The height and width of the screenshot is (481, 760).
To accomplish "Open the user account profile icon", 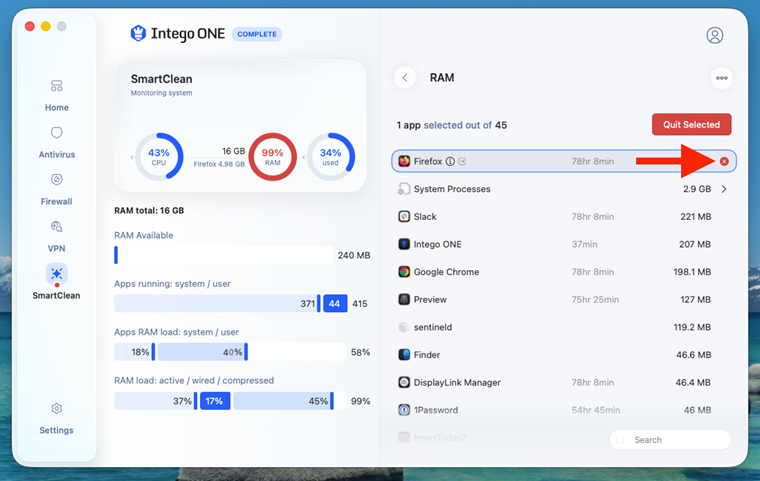I will (x=714, y=35).
